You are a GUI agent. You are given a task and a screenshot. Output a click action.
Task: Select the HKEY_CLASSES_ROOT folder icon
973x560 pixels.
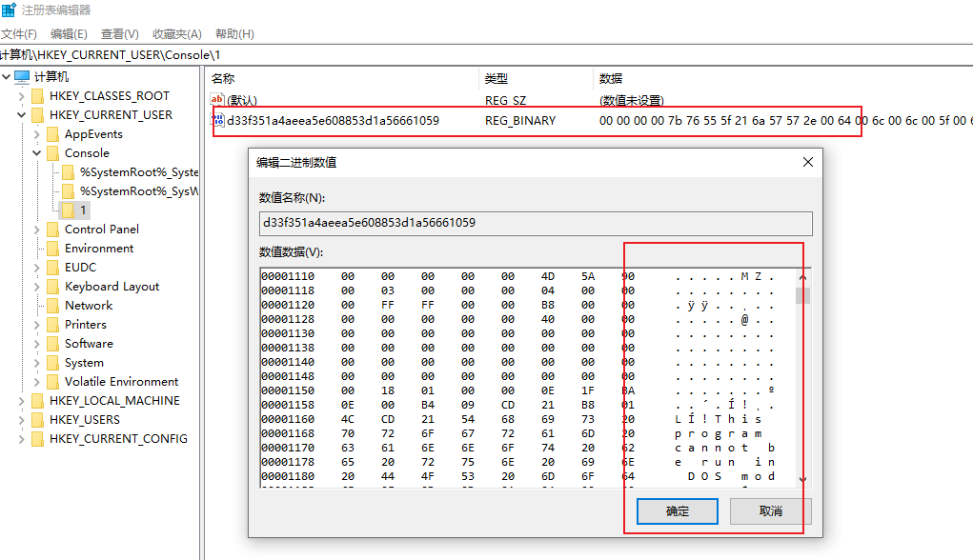click(38, 96)
